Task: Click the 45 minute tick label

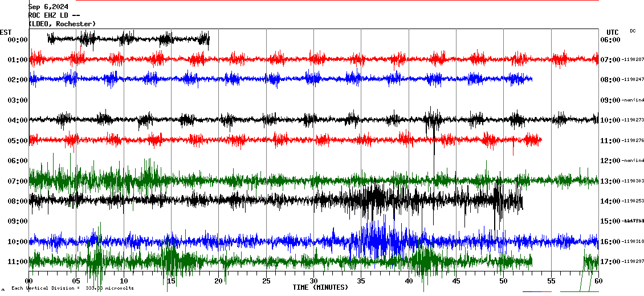Action: (456, 281)
